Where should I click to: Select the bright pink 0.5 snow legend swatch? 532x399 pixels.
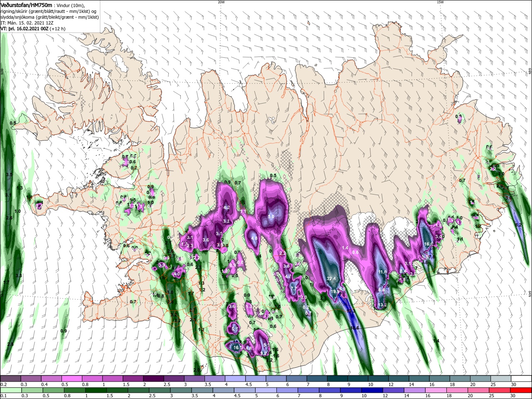pos(71,379)
